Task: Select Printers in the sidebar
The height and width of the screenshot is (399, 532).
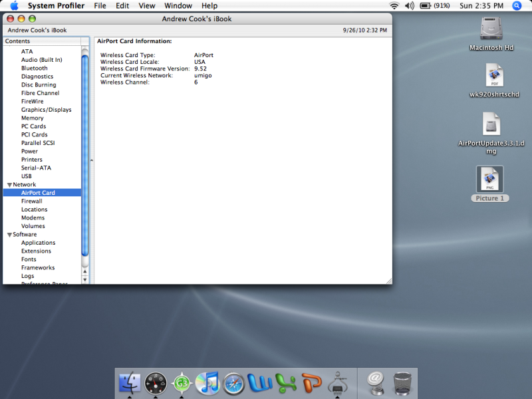Action: [x=32, y=160]
